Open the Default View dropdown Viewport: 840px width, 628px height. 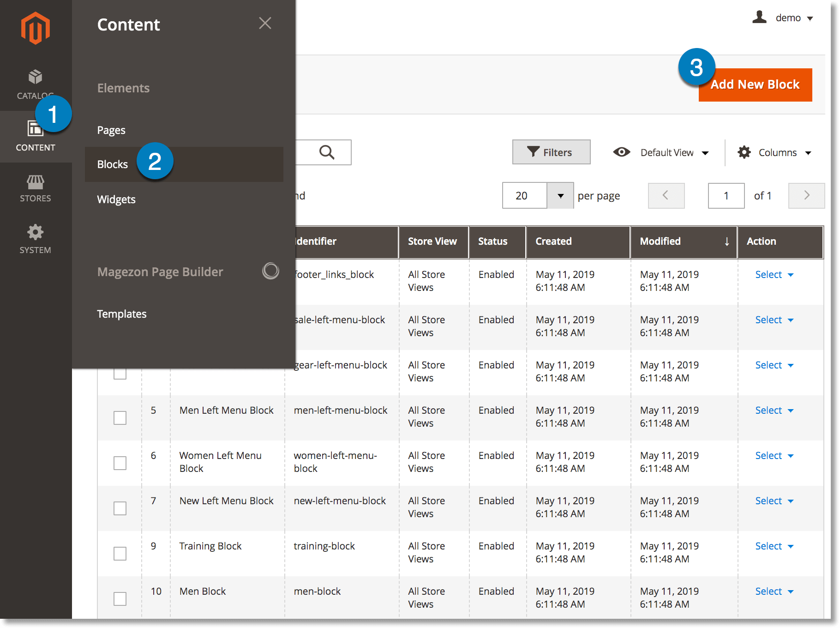coord(666,152)
